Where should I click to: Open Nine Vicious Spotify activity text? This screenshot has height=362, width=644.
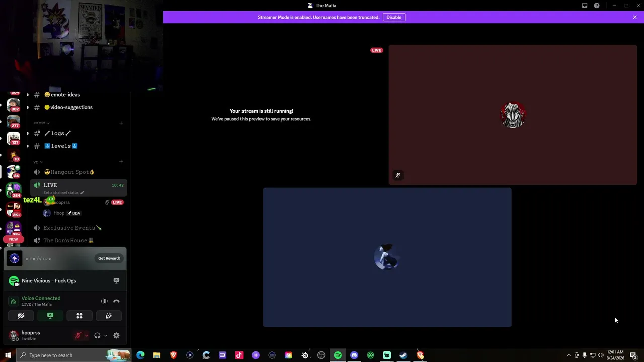point(49,281)
